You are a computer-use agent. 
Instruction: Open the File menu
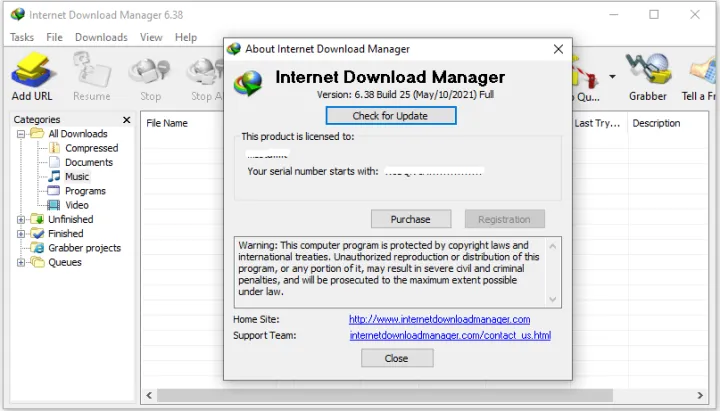tap(54, 37)
